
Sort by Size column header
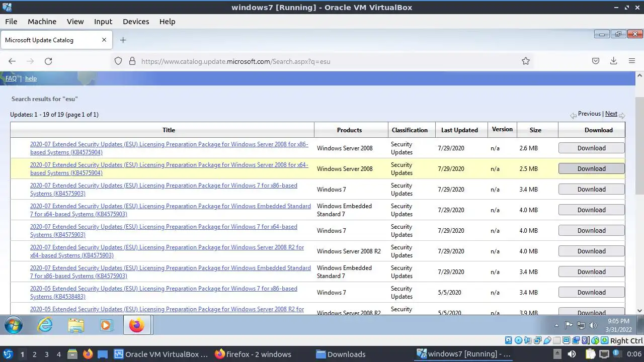[535, 130]
